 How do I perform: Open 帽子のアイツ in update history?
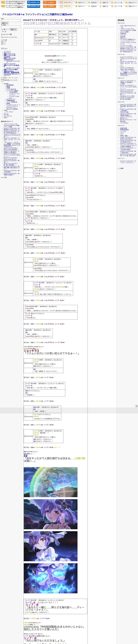point(124,118)
